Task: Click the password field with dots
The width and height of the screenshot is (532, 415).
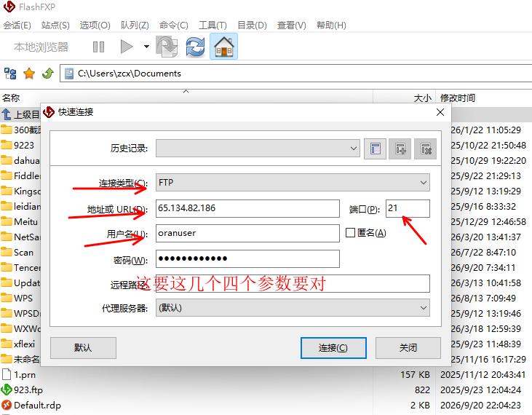Action: [x=247, y=258]
